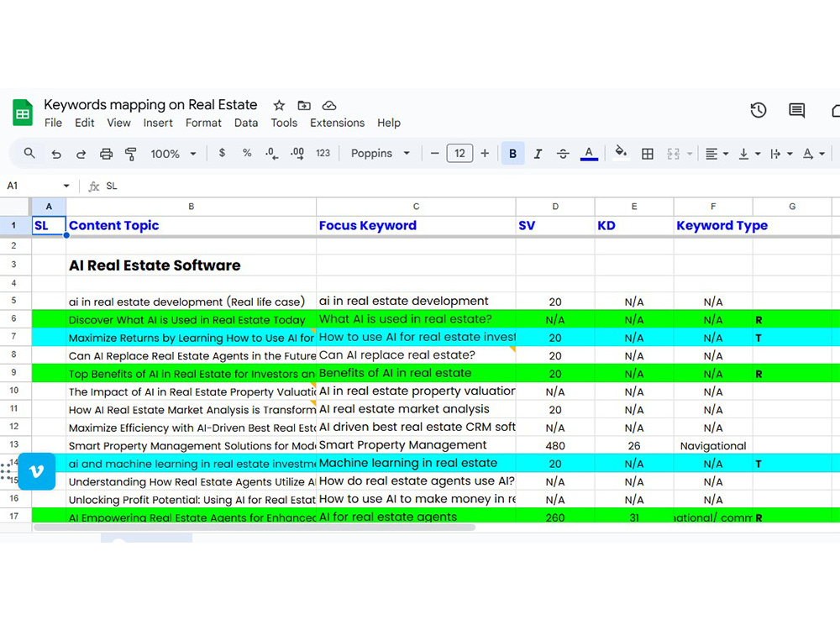Open the zoom 100% dropdown

[x=173, y=154]
